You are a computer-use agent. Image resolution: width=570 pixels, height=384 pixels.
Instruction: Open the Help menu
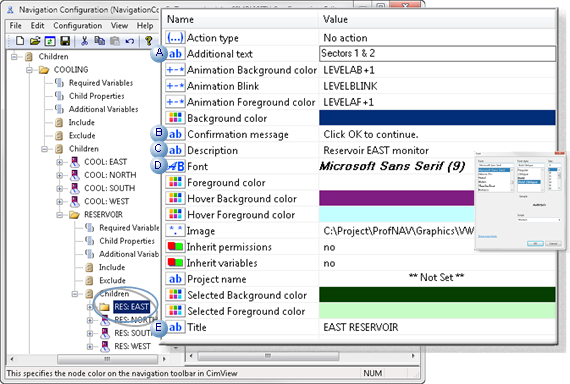tap(145, 25)
